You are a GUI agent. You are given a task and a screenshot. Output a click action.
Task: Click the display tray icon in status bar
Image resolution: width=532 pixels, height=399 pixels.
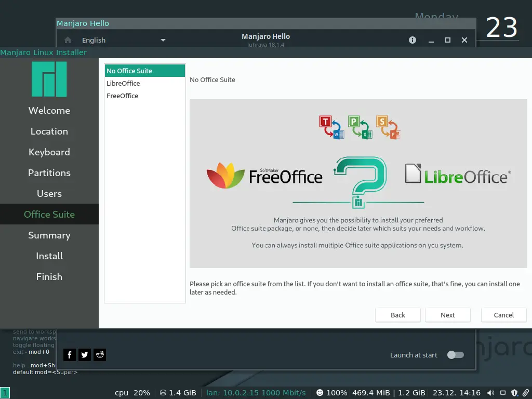click(x=503, y=393)
